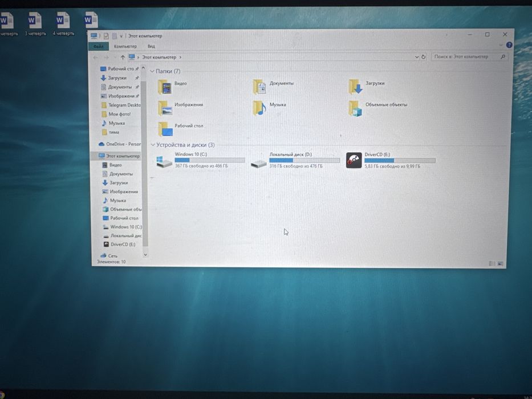Image resolution: width=532 pixels, height=399 pixels.
Task: Select the Windows 10 (C:) drive icon
Action: [x=164, y=161]
